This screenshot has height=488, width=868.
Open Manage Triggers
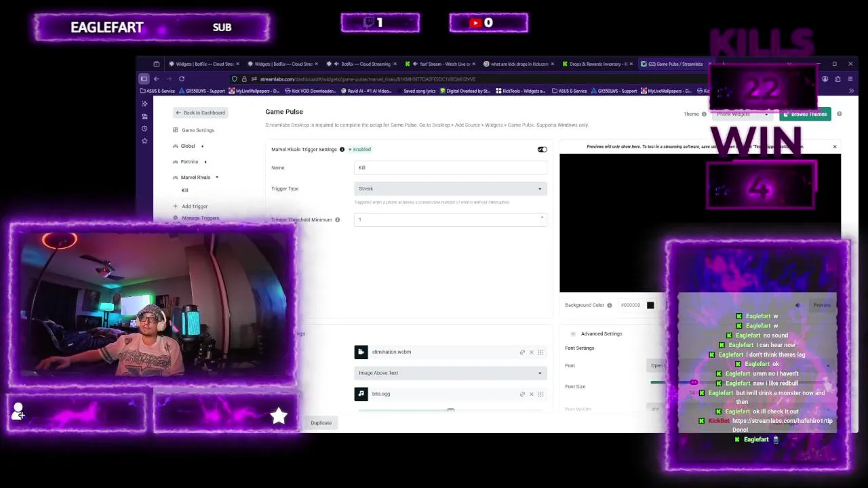point(200,218)
